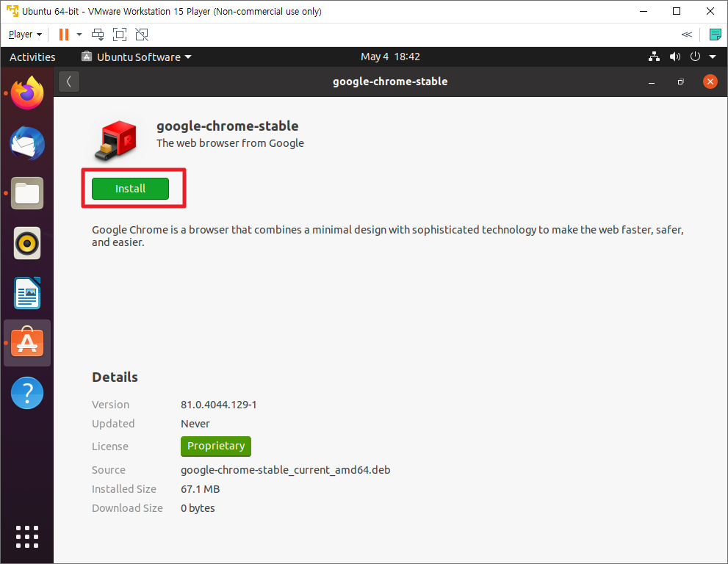
Task: Select Ubuntu Software icon in dock
Action: click(x=27, y=342)
